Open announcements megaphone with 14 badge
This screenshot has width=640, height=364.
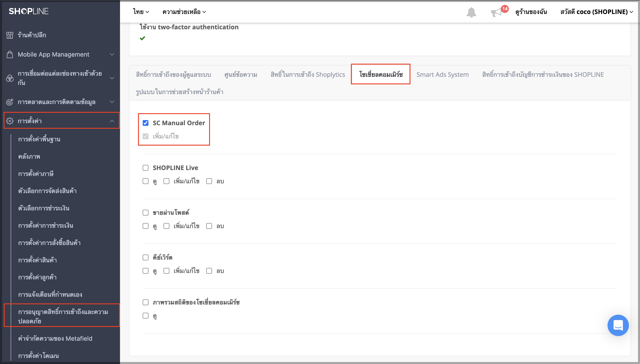pos(497,12)
